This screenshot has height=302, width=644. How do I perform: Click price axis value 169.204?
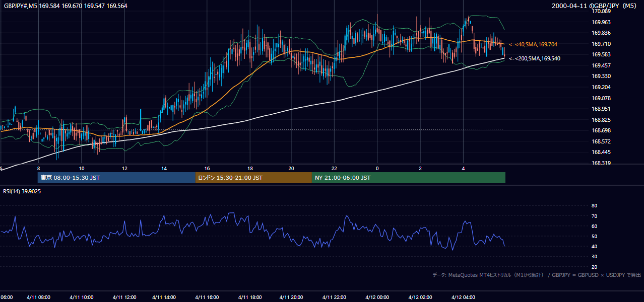coord(601,87)
